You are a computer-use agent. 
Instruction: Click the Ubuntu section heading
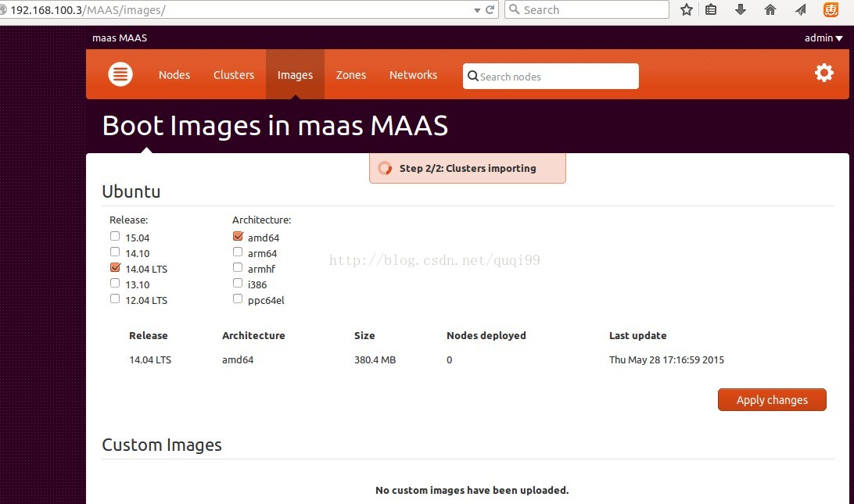click(131, 191)
